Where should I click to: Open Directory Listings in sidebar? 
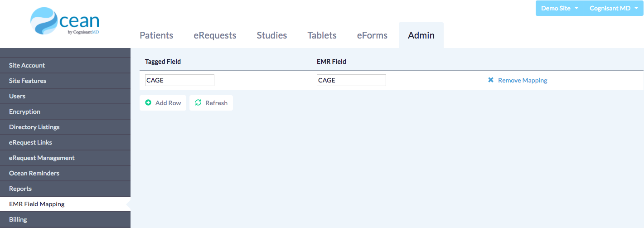coord(34,127)
